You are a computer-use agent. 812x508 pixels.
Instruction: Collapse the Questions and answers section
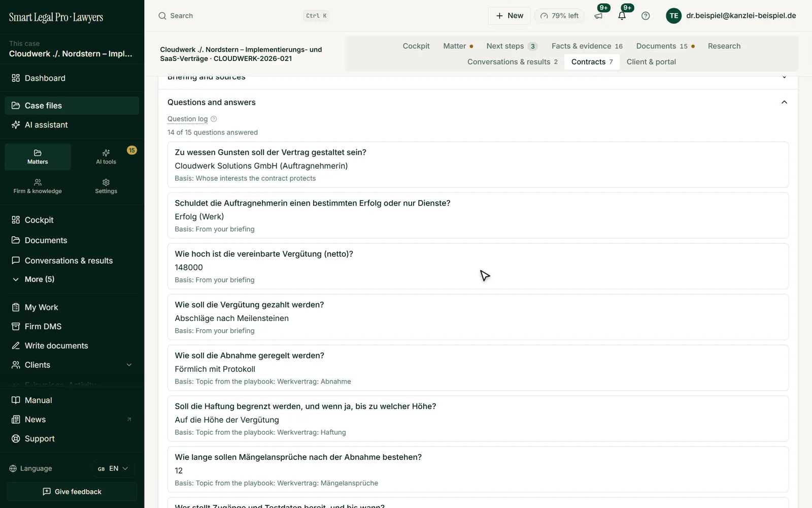(784, 102)
